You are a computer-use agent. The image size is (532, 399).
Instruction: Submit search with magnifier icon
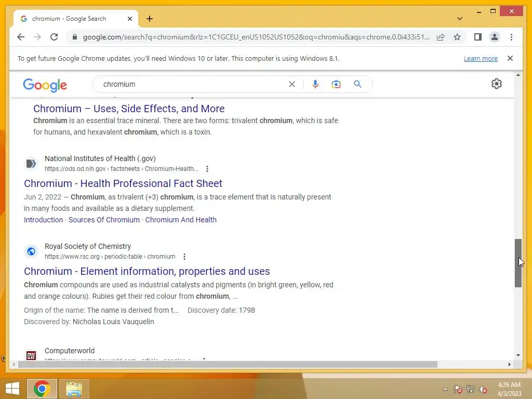[357, 84]
